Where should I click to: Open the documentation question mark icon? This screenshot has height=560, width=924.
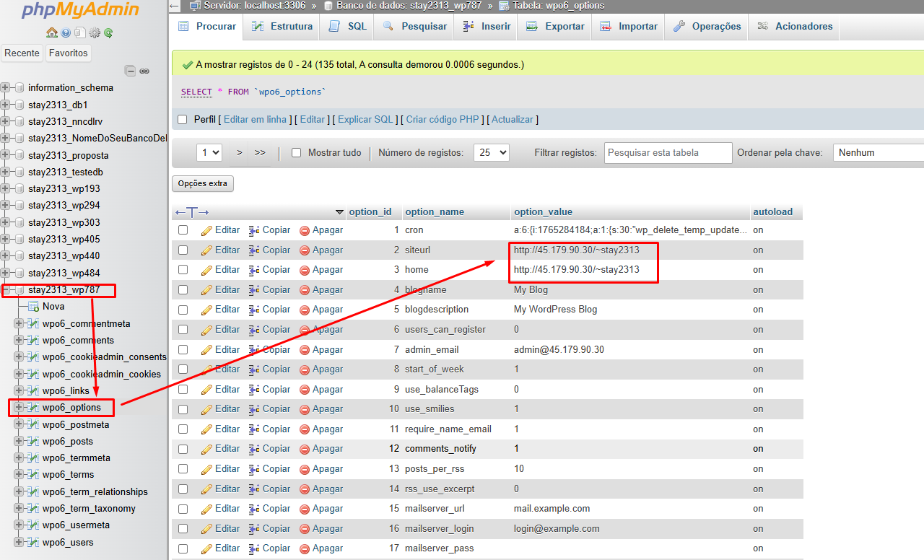[66, 33]
